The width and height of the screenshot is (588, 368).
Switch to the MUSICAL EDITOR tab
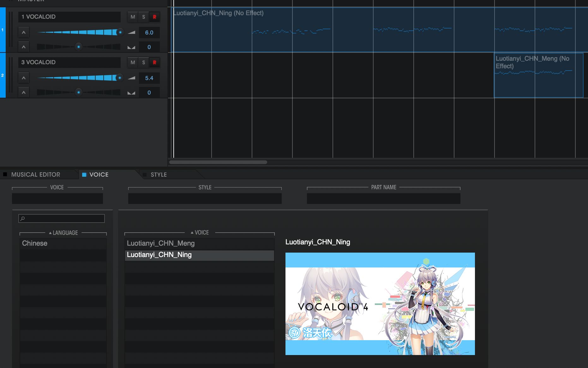coord(36,175)
